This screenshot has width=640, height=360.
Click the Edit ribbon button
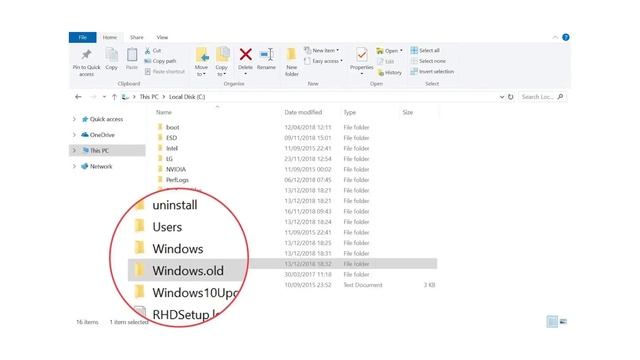(x=385, y=62)
